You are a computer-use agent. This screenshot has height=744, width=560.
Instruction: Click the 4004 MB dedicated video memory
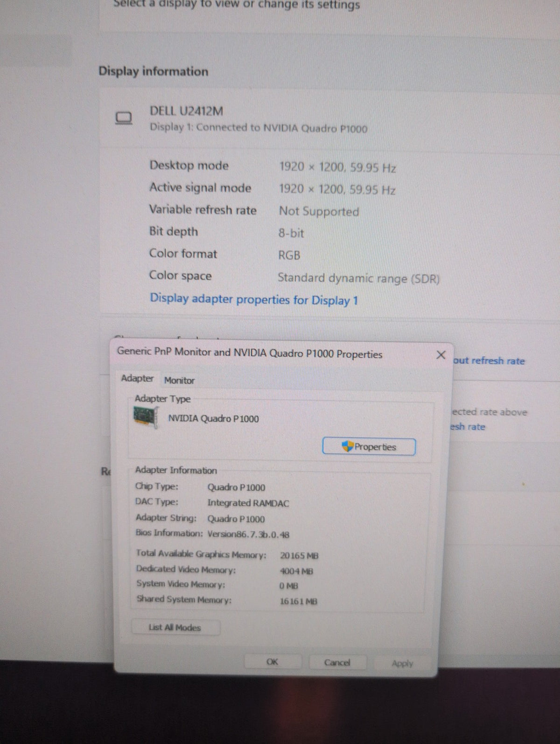(x=296, y=571)
